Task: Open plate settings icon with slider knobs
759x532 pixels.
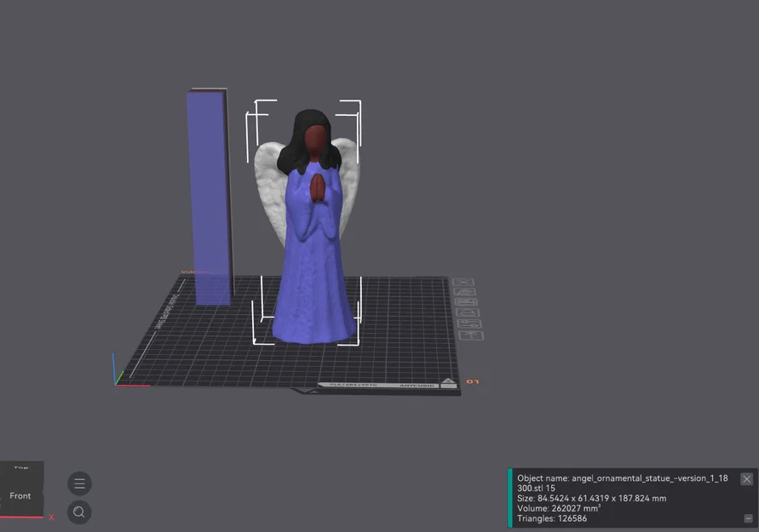Action: (469, 324)
